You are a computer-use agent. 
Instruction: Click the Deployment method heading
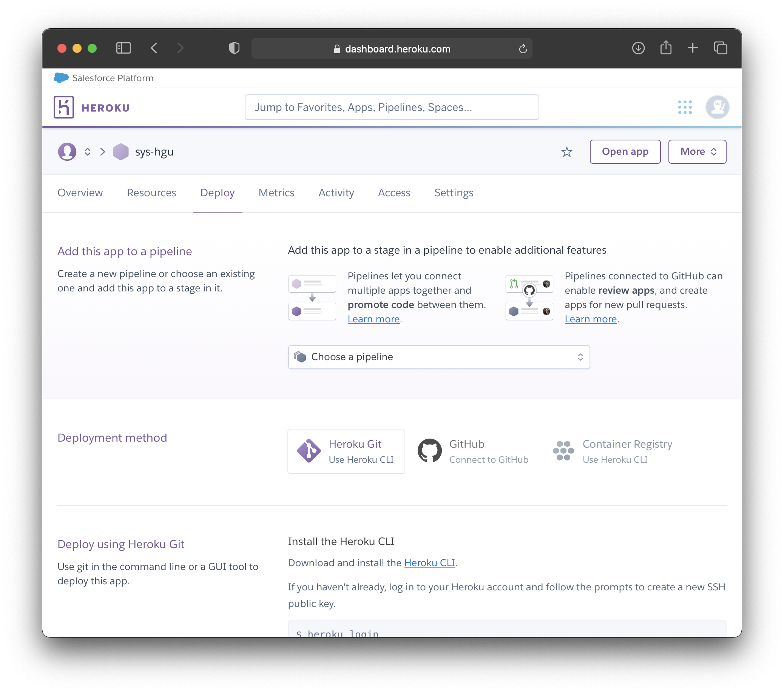pos(113,438)
